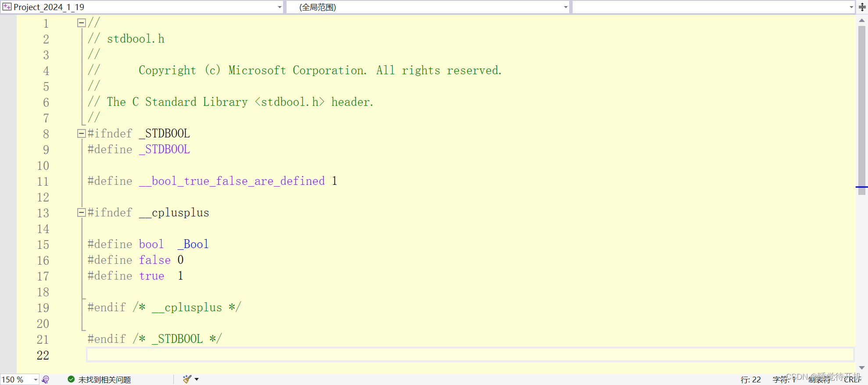The image size is (868, 385).
Task: Click the _Bool keyword on line 15
Action: (x=193, y=244)
